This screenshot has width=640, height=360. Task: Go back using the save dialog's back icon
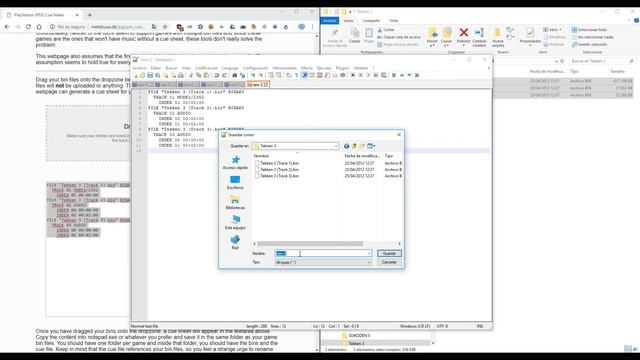(347, 146)
